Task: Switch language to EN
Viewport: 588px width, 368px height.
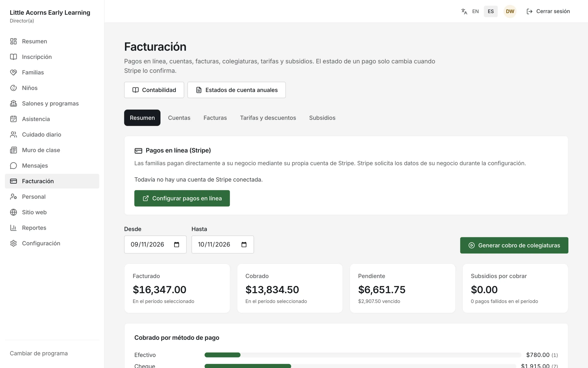Action: pos(475,11)
